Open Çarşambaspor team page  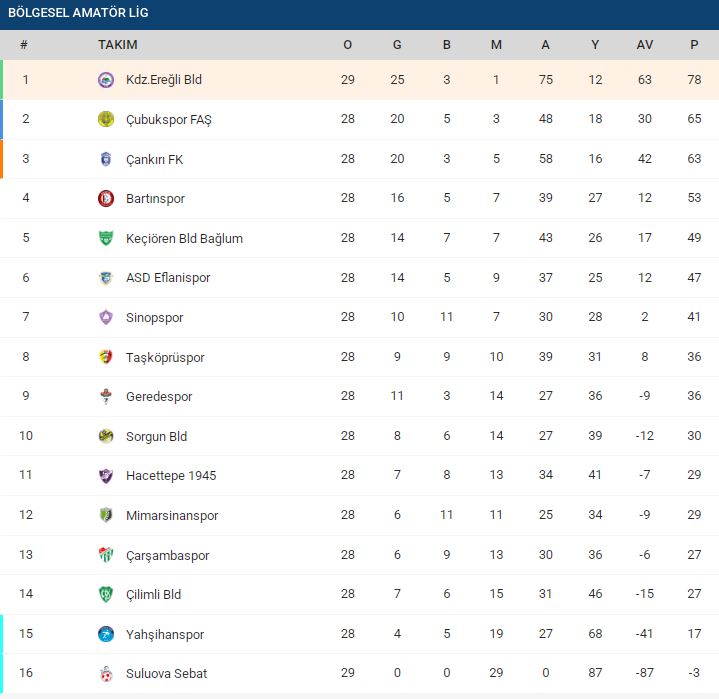point(167,555)
